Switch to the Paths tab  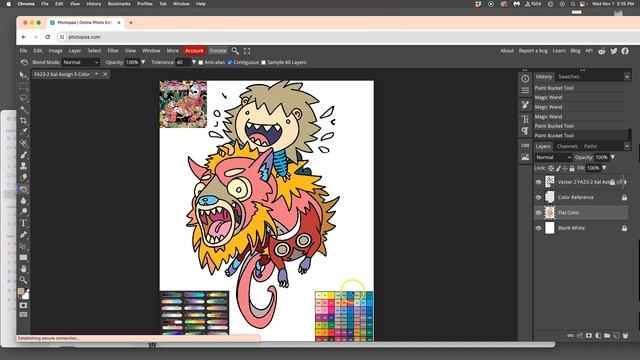click(590, 146)
